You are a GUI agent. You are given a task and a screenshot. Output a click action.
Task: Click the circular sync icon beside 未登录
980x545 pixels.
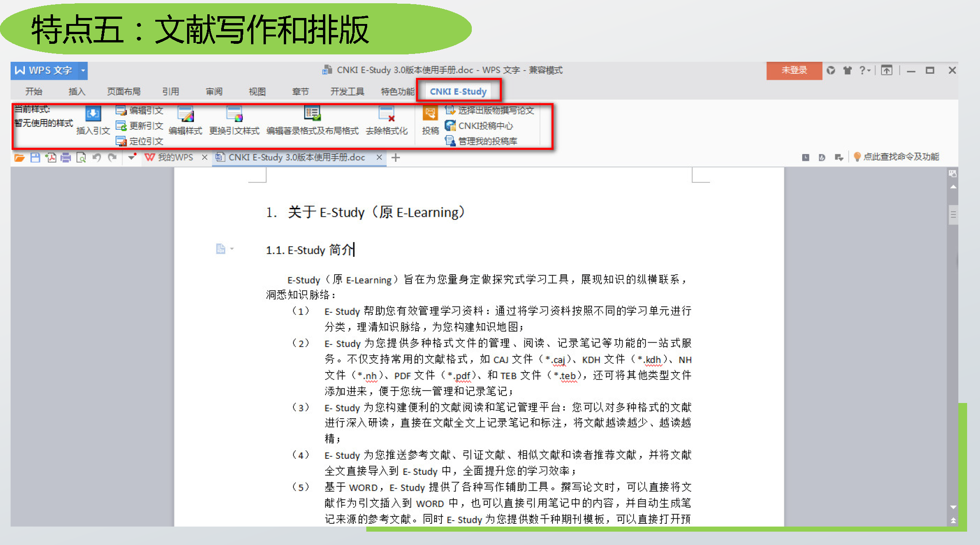point(831,71)
